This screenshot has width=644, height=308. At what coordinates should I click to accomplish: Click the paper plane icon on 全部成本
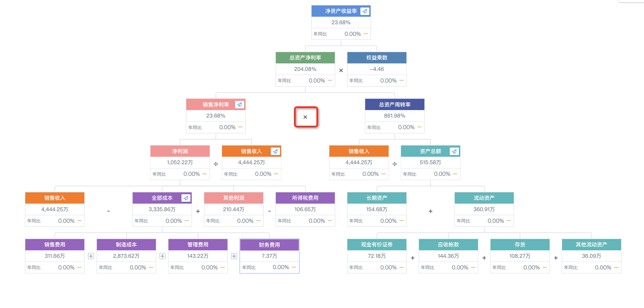coord(186,198)
